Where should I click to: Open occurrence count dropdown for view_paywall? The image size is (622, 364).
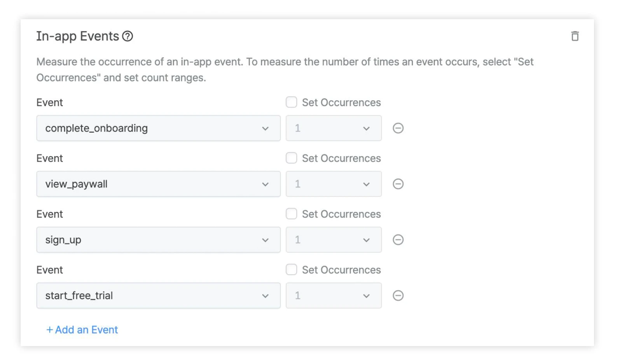pyautogui.click(x=334, y=184)
